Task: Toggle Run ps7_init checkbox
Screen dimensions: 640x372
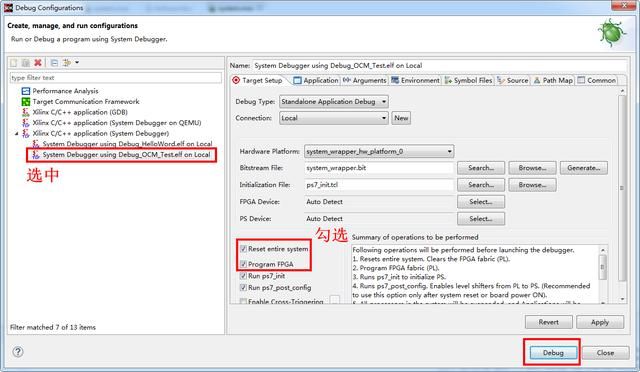Action: [243, 276]
